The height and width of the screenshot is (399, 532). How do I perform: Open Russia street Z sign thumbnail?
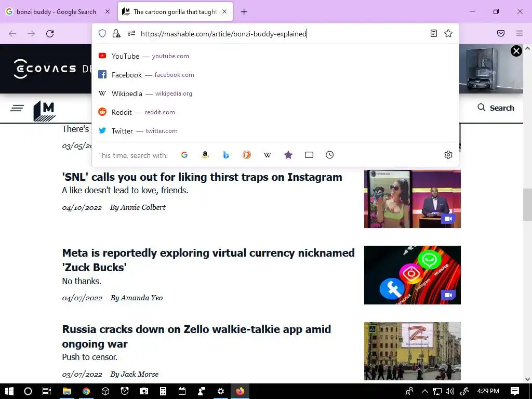coord(412,351)
